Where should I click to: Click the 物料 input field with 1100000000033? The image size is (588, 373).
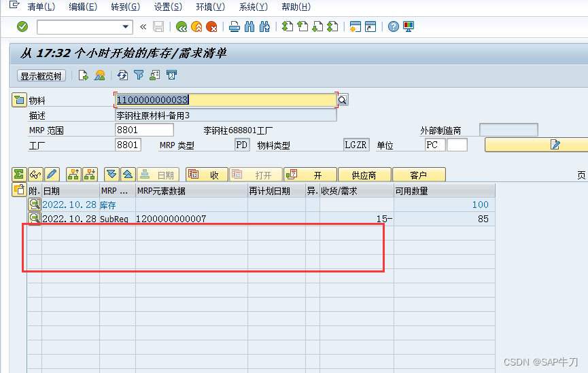(226, 100)
